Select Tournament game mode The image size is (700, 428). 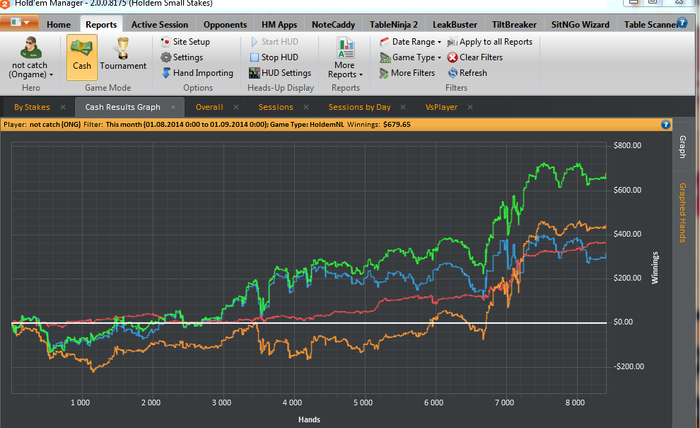[x=123, y=55]
